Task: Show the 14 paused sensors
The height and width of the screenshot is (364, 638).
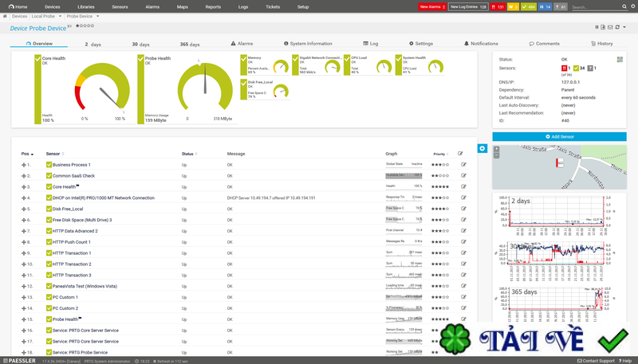Action: tap(545, 7)
